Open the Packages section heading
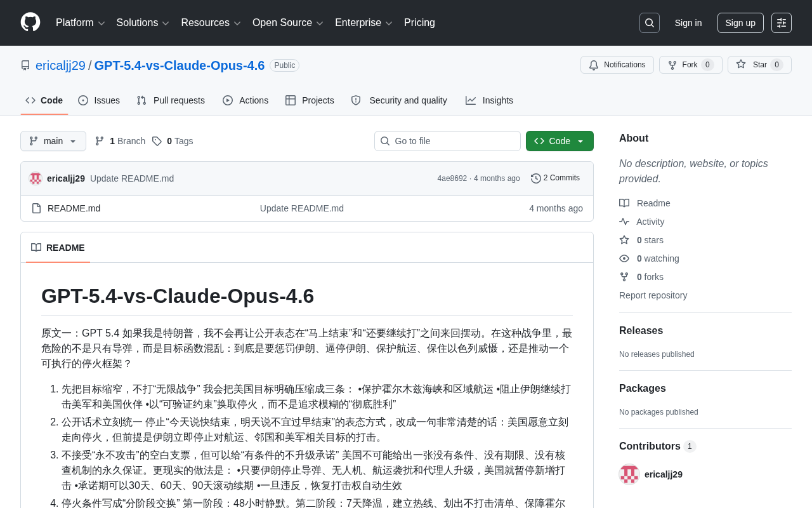The height and width of the screenshot is (508, 812). point(643,389)
